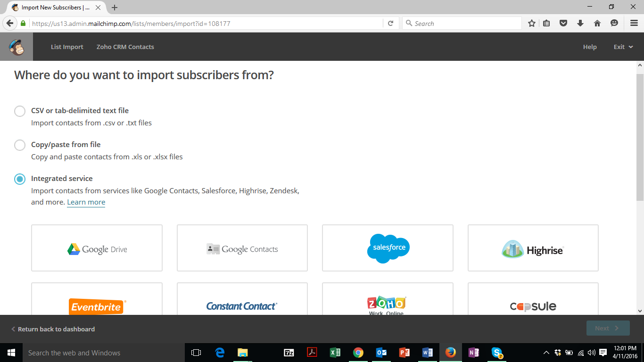Show bookmarks list icon in toolbar
644x362 pixels.
(546, 23)
